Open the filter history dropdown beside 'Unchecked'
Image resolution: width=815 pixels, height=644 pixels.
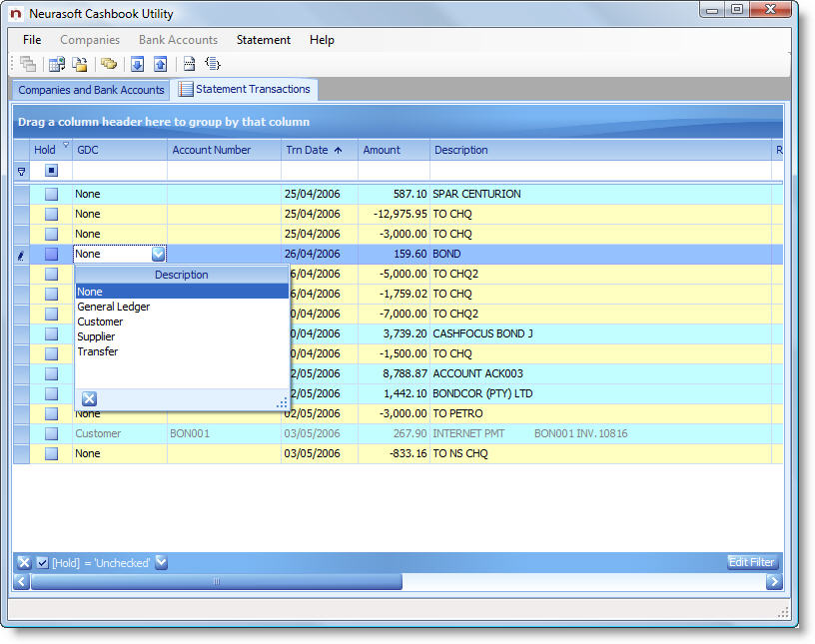coord(161,562)
